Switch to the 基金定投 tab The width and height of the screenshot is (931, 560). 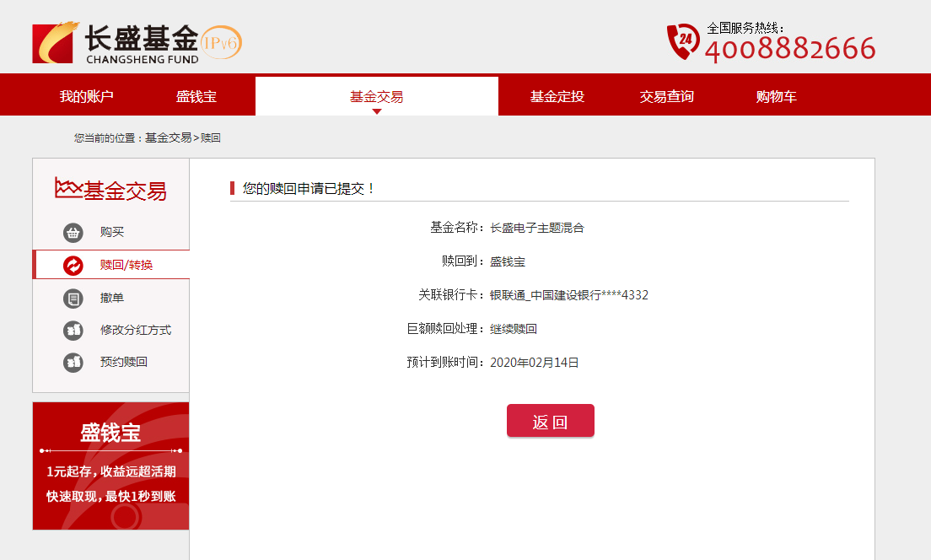tap(557, 96)
